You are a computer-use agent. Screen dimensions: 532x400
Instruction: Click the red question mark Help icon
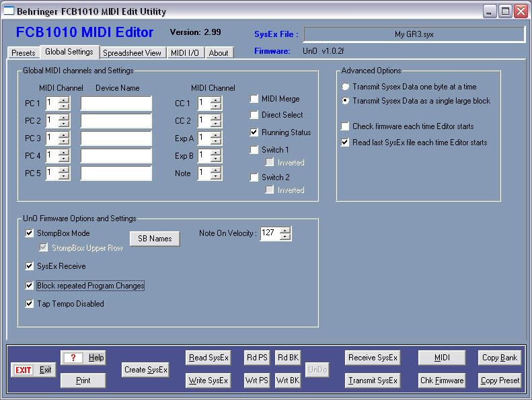coord(73,357)
